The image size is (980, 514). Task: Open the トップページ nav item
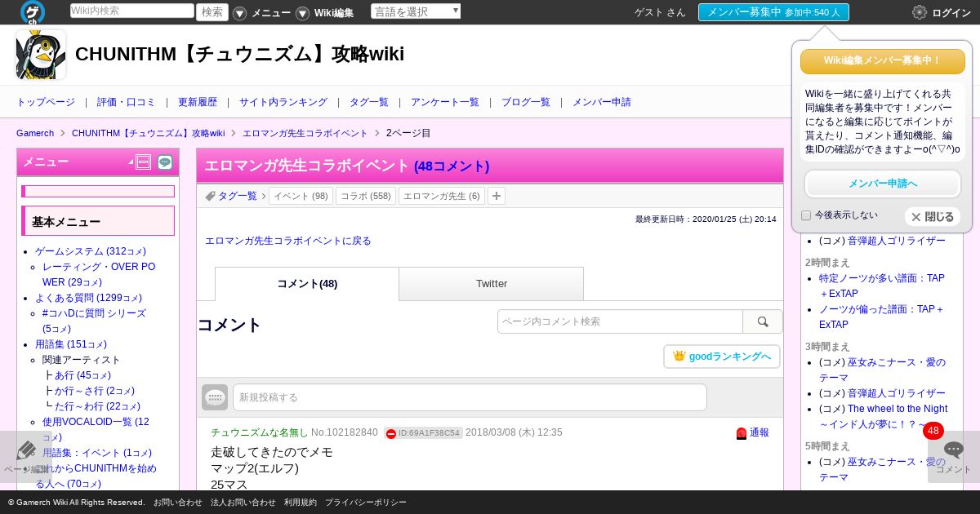pyautogui.click(x=46, y=102)
